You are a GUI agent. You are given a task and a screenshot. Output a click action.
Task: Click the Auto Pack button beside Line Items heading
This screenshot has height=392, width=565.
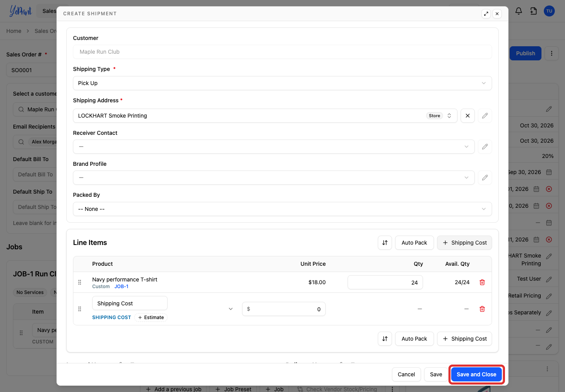pyautogui.click(x=414, y=243)
